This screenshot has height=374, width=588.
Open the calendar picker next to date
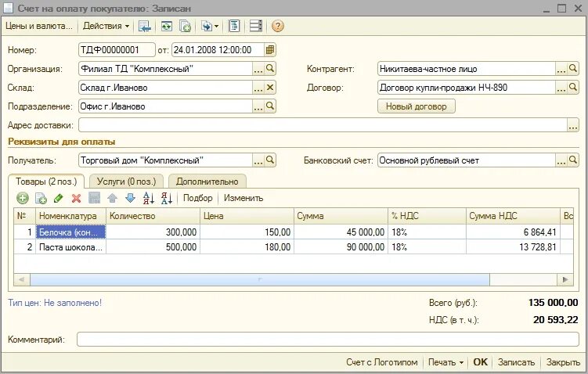[x=269, y=50]
